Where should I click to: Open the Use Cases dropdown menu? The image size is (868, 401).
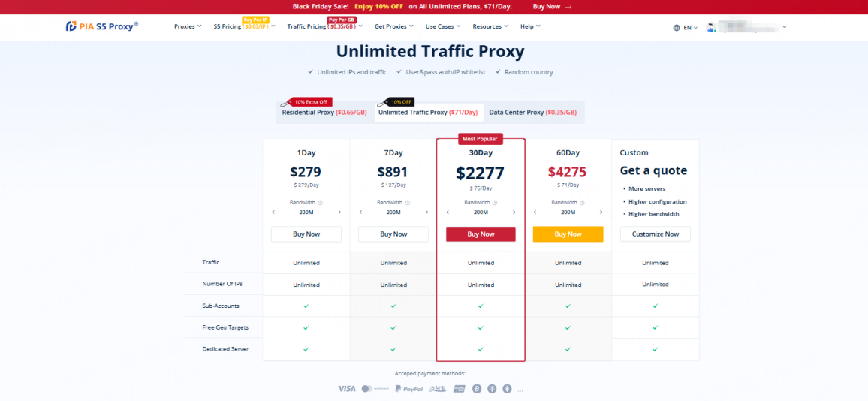tap(443, 26)
